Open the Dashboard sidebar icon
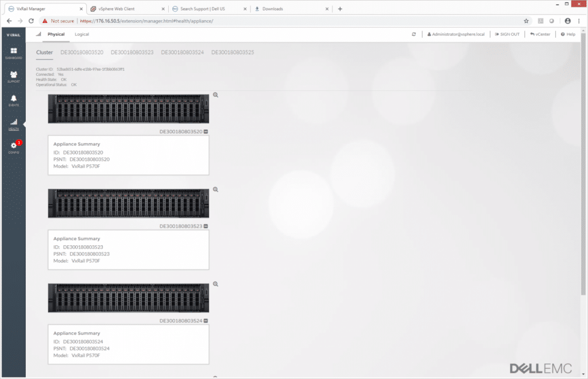 coord(14,53)
